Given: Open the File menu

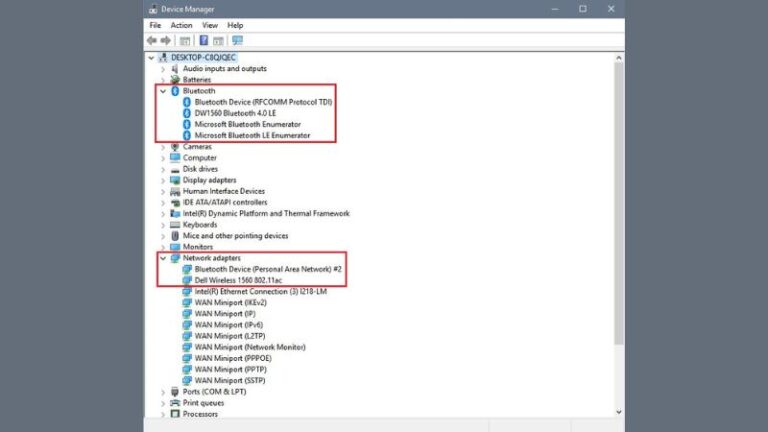Looking at the screenshot, I should coord(155,25).
